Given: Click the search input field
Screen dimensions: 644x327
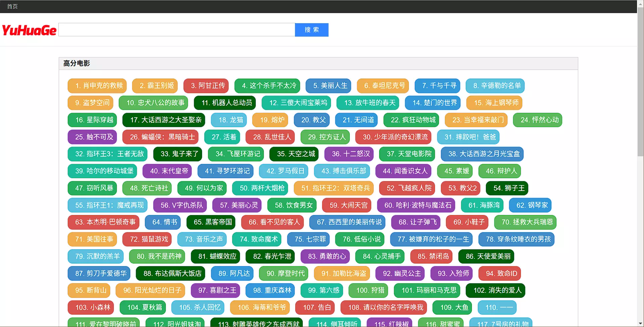Looking at the screenshot, I should (177, 30).
